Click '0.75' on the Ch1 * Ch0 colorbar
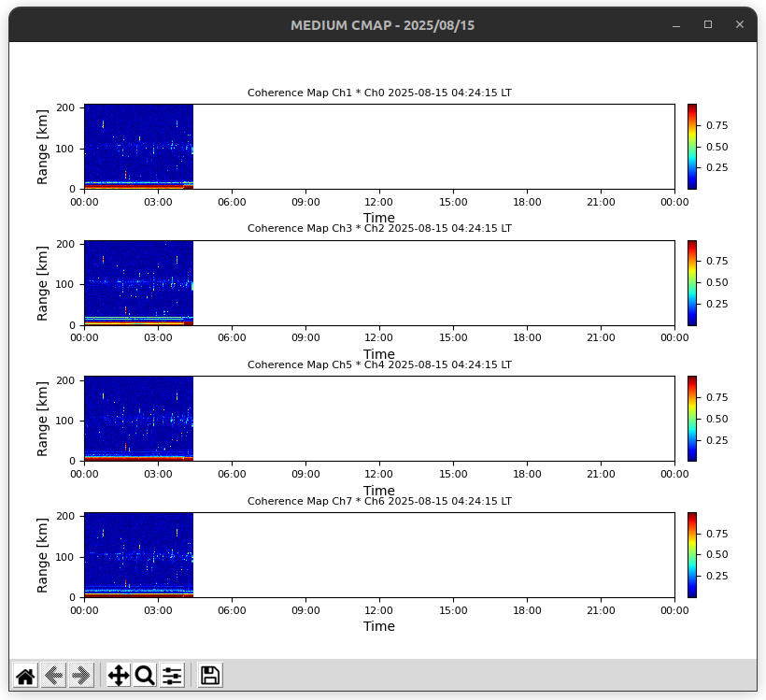This screenshot has height=700, width=766. coord(717,125)
